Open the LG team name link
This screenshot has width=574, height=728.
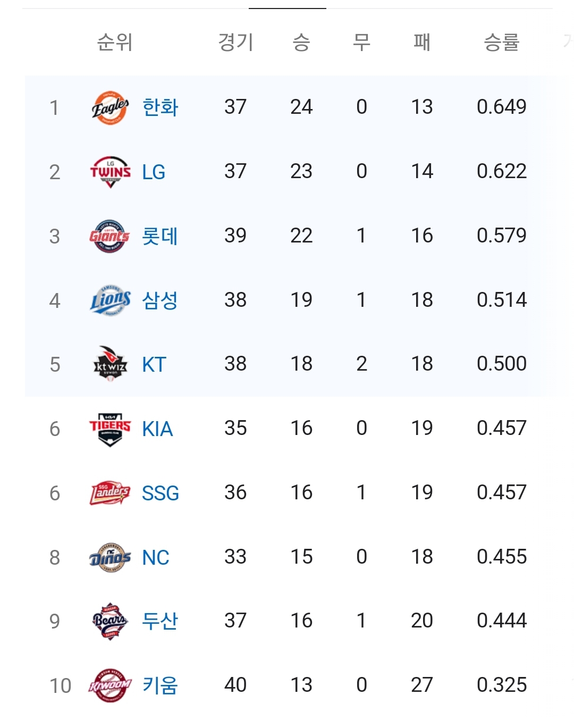tap(154, 172)
